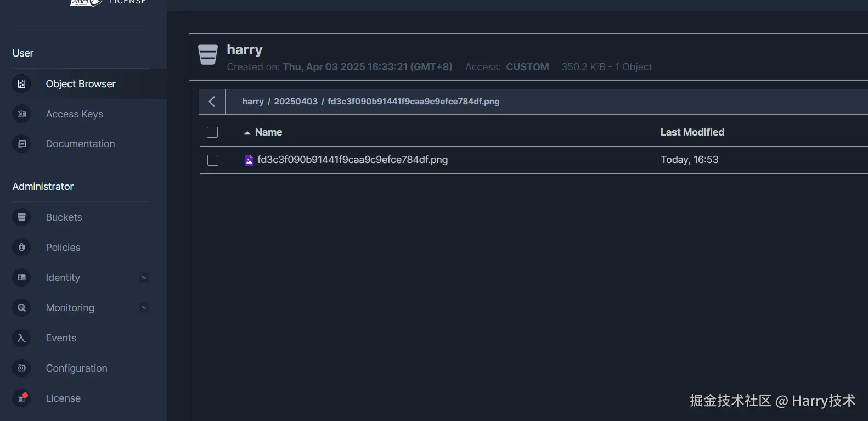Check the box for fd3c3f090b91441f9caa9c9efce784df.png
The height and width of the screenshot is (421, 868).
pyautogui.click(x=213, y=160)
